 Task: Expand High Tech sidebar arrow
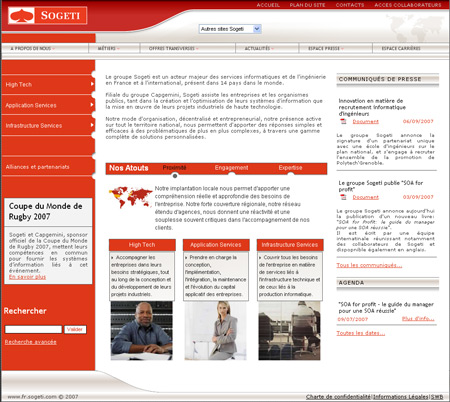92,84
